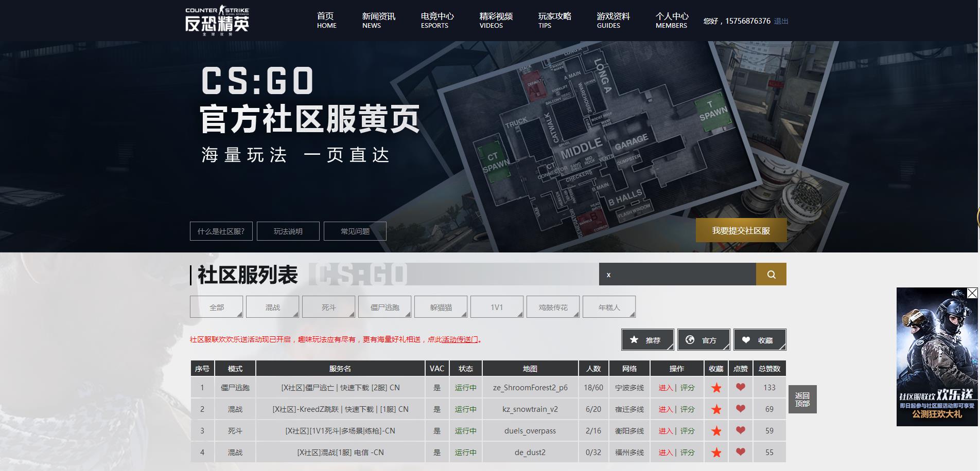
Task: Open 个人中心 MEMBERS menu
Action: click(671, 20)
